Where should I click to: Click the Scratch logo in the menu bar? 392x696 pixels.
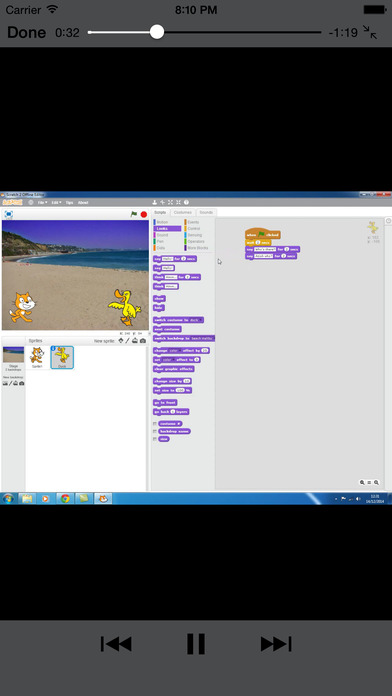click(x=12, y=202)
